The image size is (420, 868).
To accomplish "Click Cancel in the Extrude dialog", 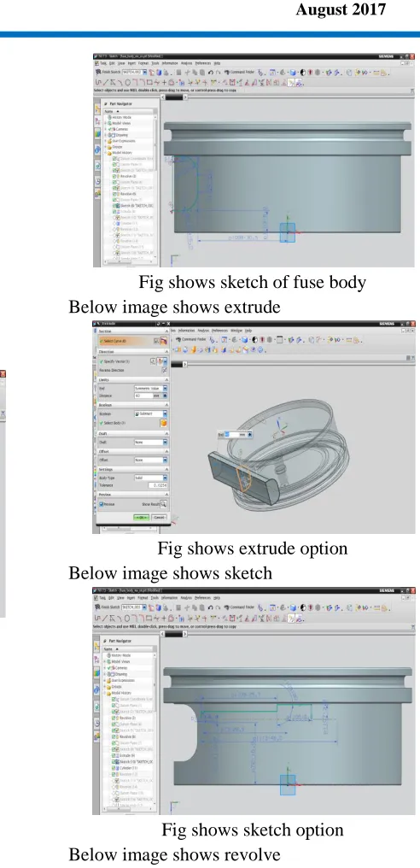I will [x=159, y=517].
